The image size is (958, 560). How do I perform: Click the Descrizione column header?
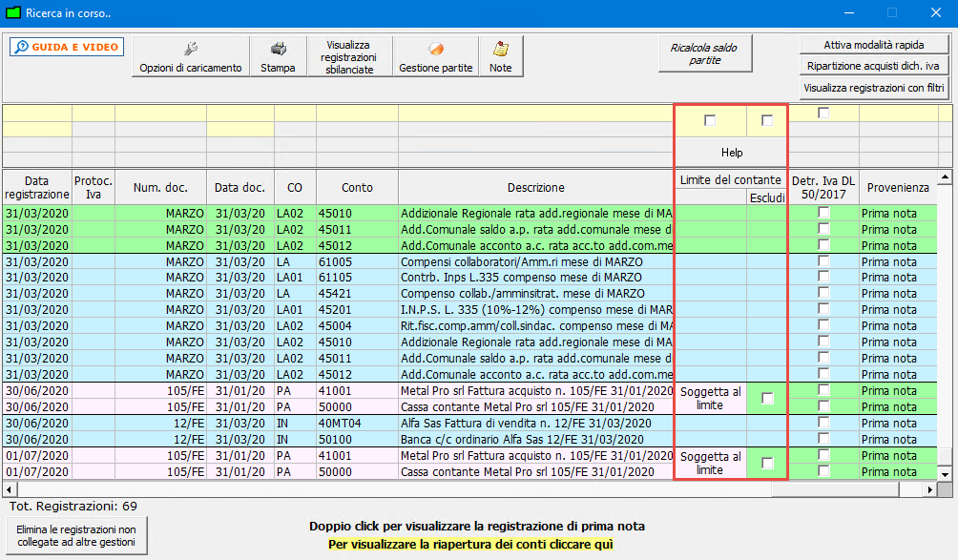[x=536, y=188]
